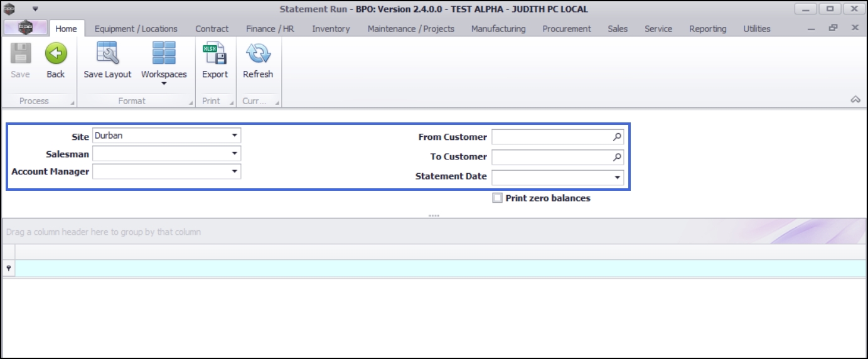Click the grid filter row pin icon
Viewport: 868px width, 359px height.
pos(9,269)
